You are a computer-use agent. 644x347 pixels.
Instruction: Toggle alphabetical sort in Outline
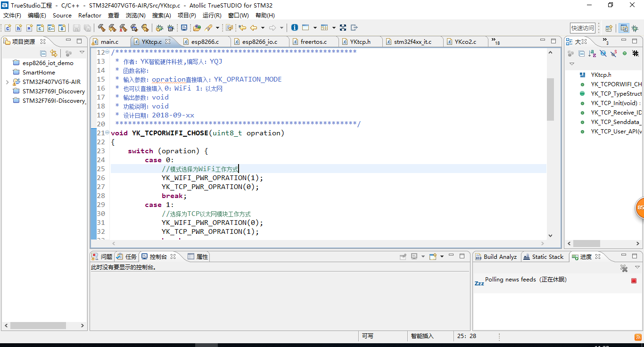click(592, 53)
